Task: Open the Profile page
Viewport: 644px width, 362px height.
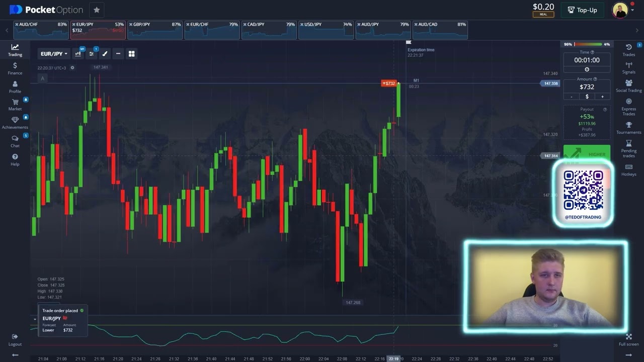Action: coord(15,87)
